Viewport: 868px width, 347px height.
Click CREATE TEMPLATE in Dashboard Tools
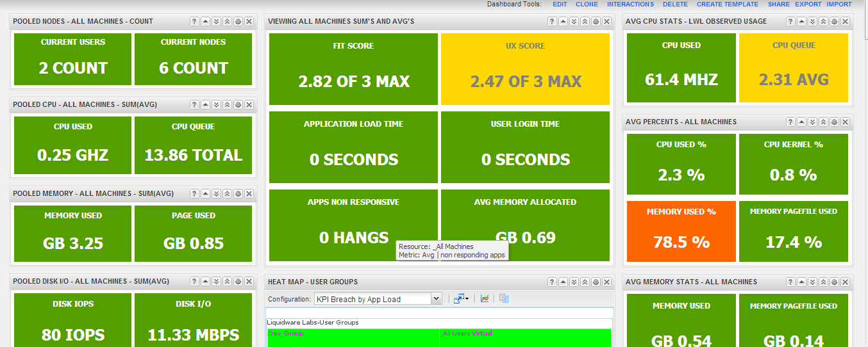click(728, 4)
